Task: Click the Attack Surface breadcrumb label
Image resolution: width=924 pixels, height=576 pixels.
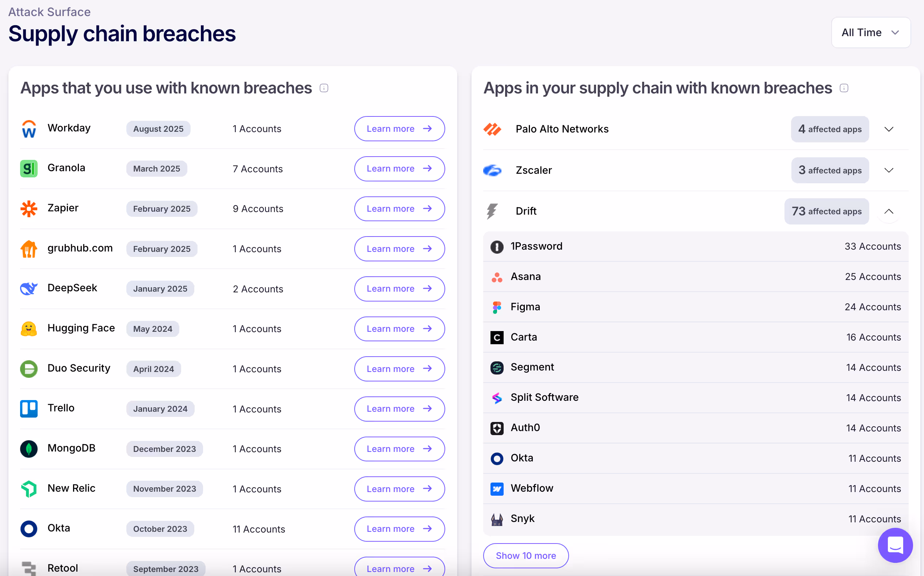Action: pos(50,12)
